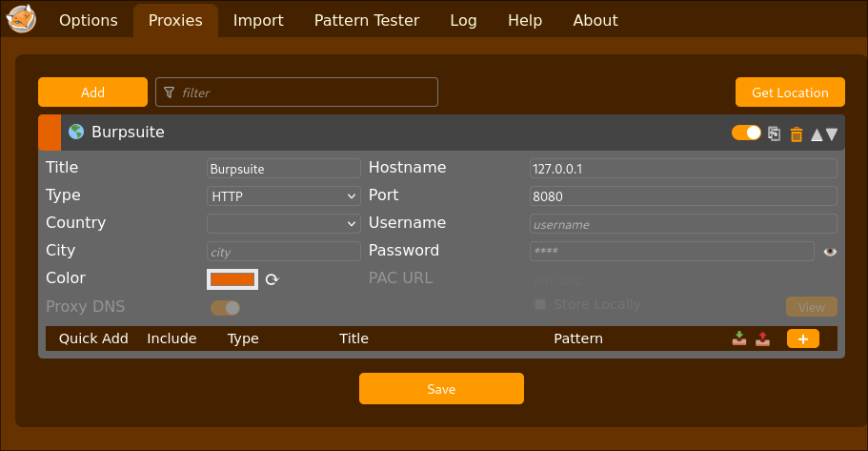The image size is (868, 451).
Task: Reset color with the refresh icon
Action: click(x=272, y=279)
